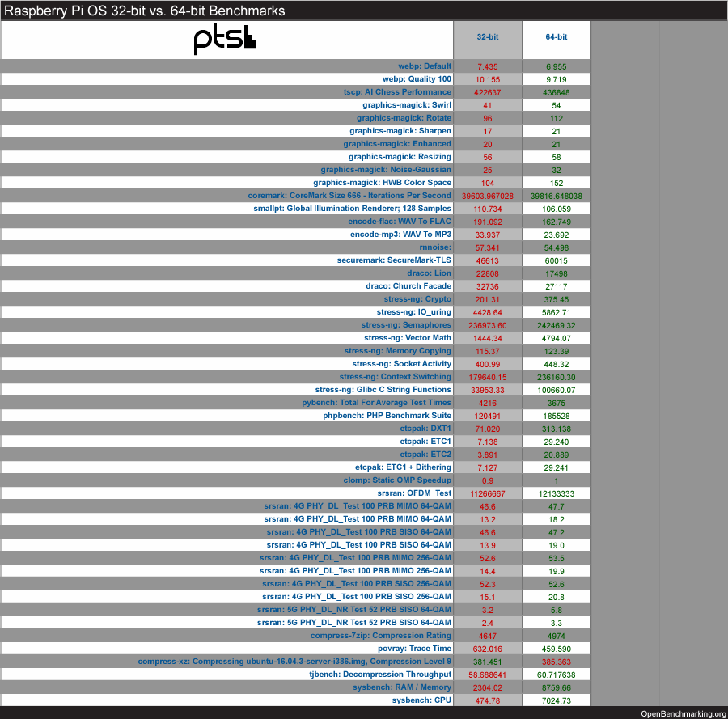728x719 pixels.
Task: Select 'graphics-magick: Noise-Gaussian' label
Action: pyautogui.click(x=386, y=169)
